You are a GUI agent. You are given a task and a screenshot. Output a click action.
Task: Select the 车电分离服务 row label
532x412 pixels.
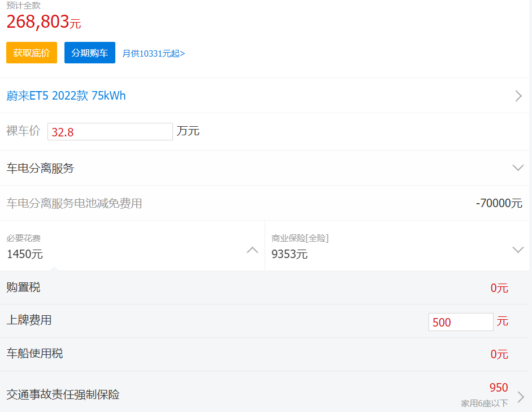click(x=40, y=168)
